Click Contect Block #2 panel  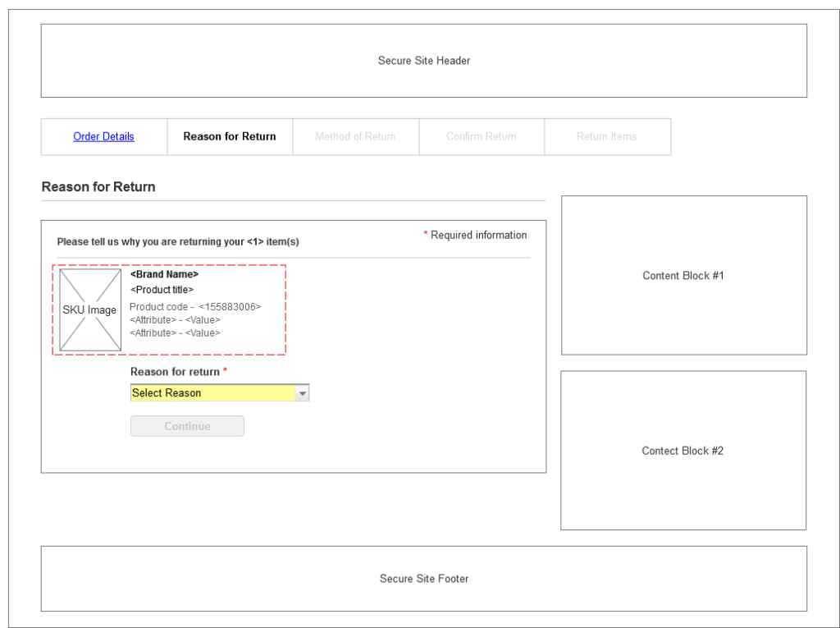click(x=683, y=451)
